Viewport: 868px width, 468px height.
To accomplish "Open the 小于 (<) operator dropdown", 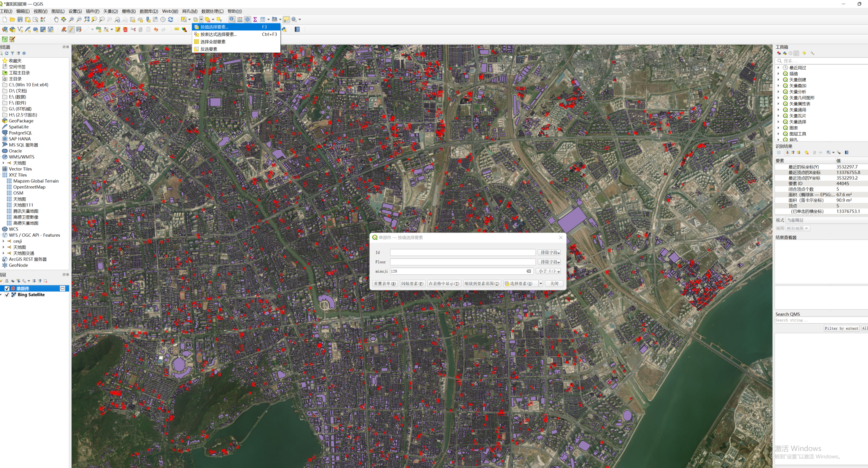I will pos(549,271).
